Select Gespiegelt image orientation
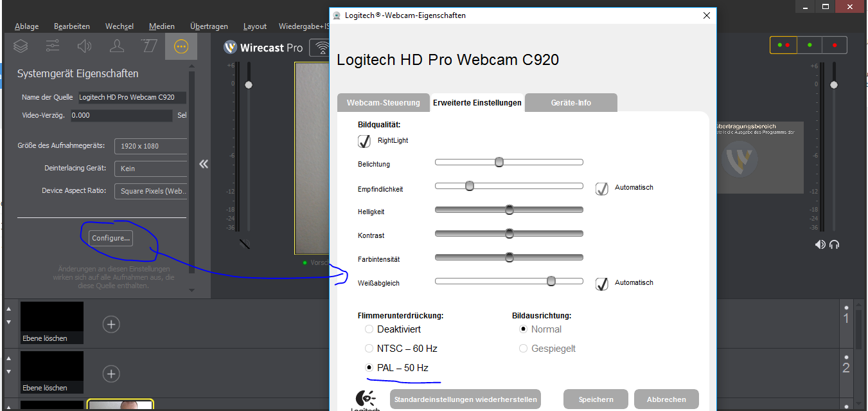The width and height of the screenshot is (868, 411). (523, 349)
